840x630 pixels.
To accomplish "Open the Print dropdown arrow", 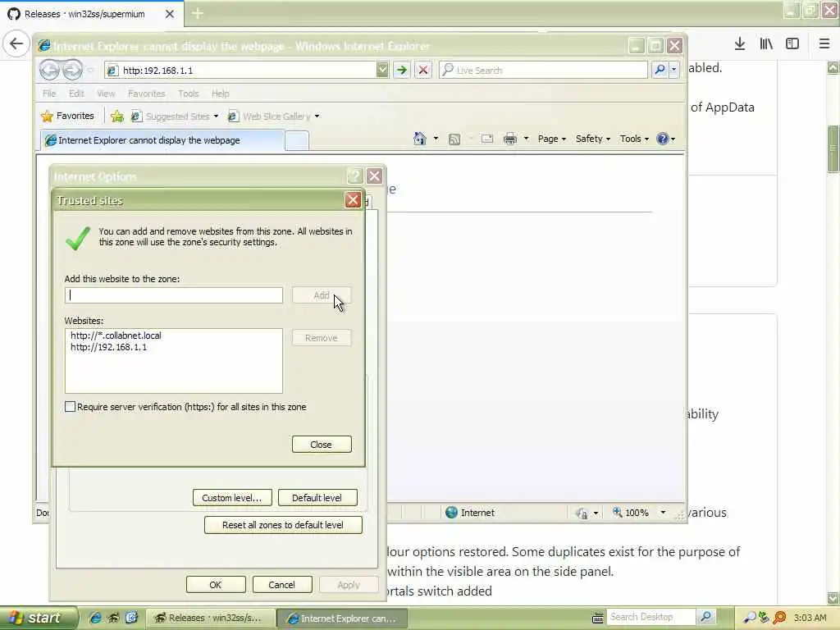I will click(526, 139).
